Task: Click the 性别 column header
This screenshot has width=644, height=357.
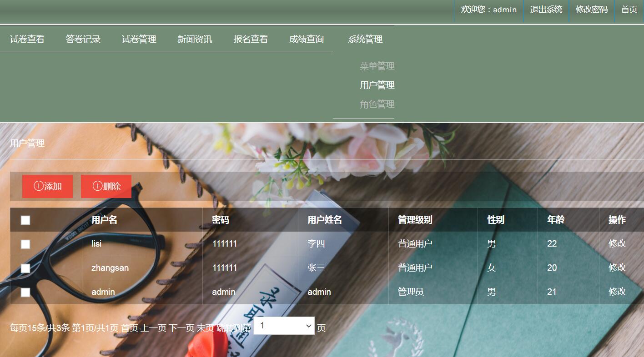Action: (496, 220)
